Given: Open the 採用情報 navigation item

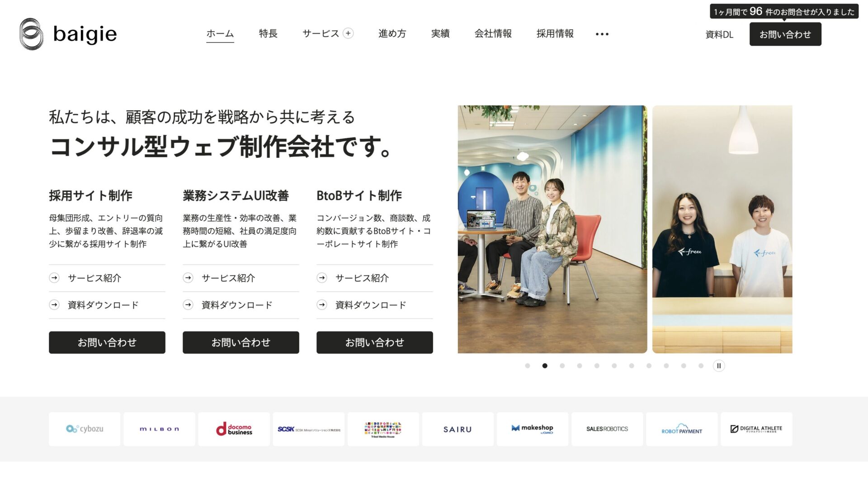Looking at the screenshot, I should coord(555,33).
